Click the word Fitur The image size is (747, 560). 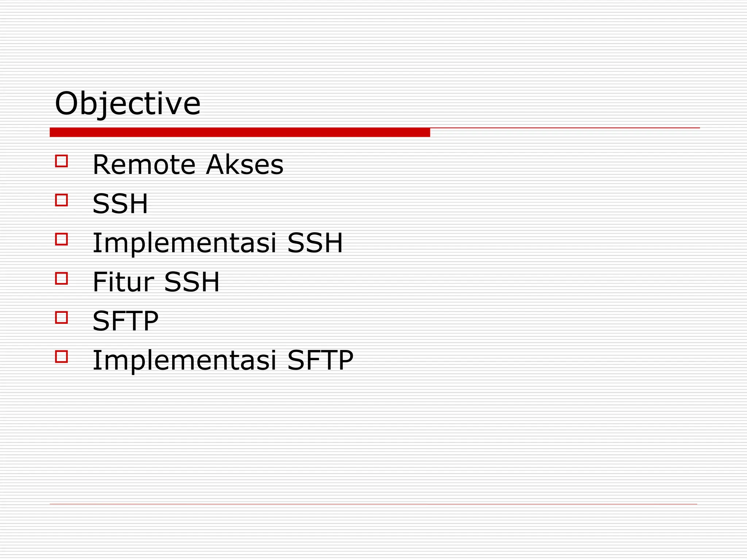pos(123,282)
